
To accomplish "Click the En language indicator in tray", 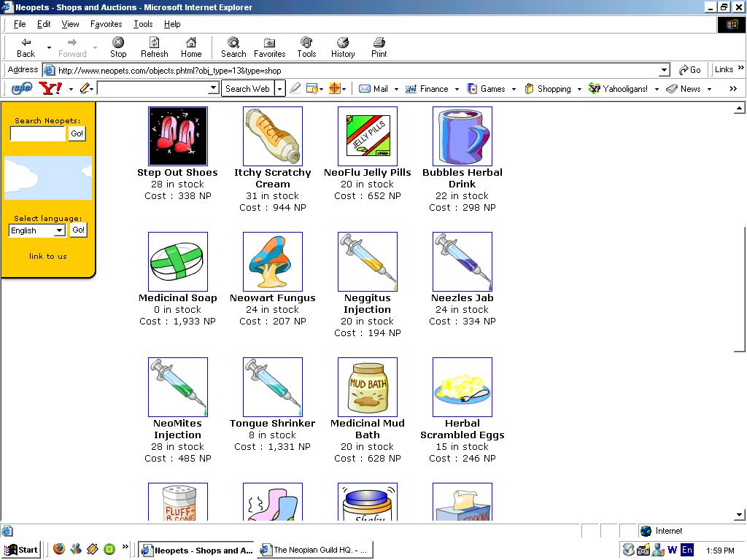I will [687, 550].
